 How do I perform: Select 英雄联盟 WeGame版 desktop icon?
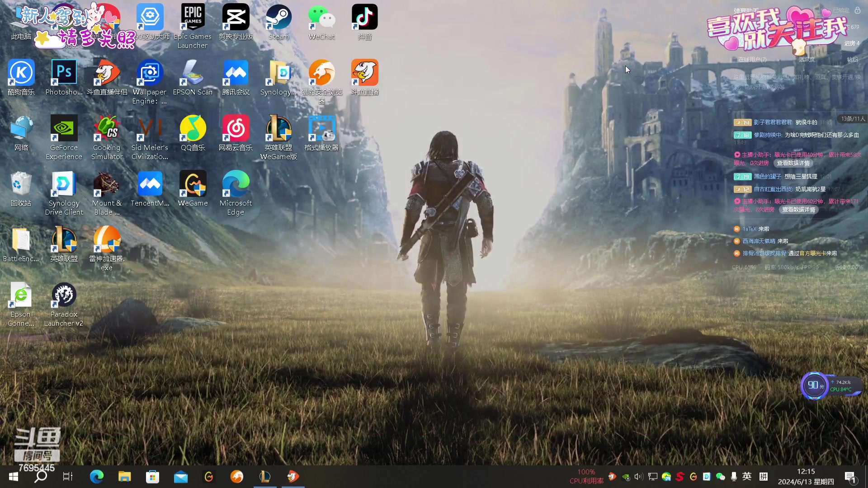tap(278, 138)
